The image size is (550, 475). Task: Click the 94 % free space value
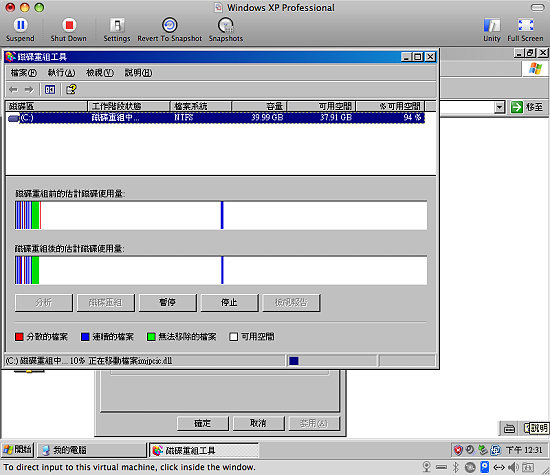[x=412, y=118]
